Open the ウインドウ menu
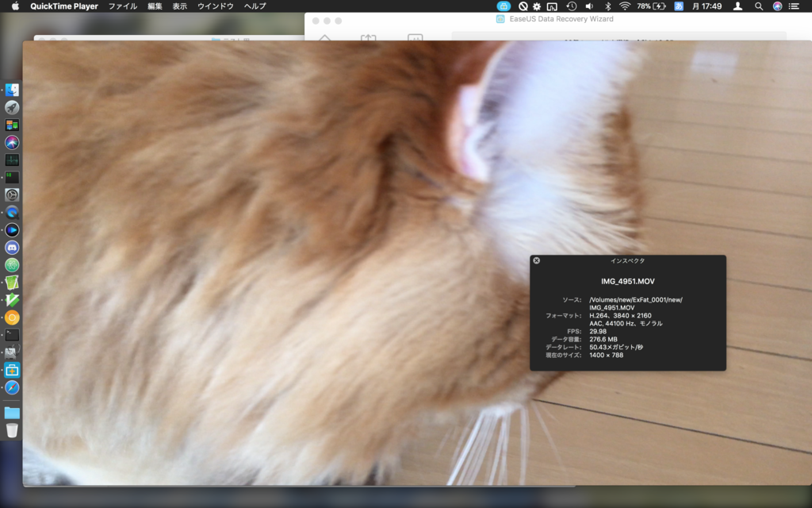 (216, 6)
